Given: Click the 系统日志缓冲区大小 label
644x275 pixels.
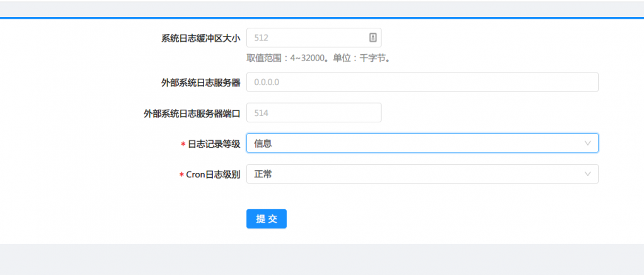Looking at the screenshot, I should 200,38.
